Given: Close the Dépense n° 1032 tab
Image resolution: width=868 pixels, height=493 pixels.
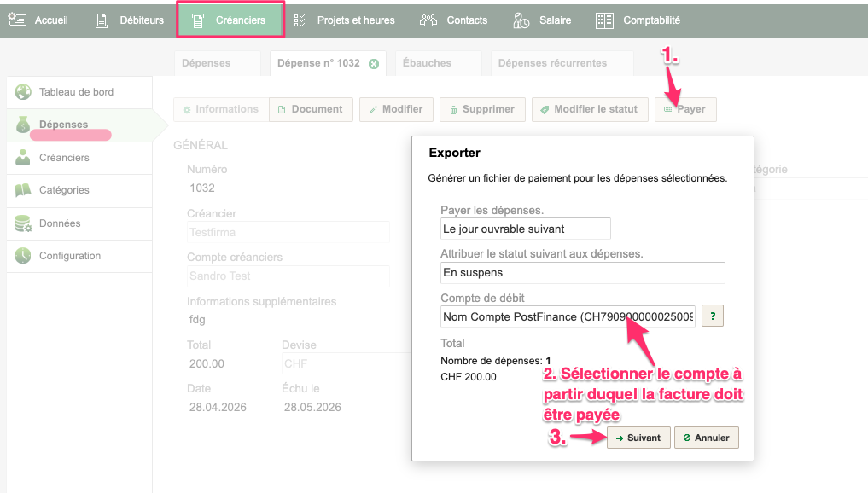Looking at the screenshot, I should [x=374, y=64].
